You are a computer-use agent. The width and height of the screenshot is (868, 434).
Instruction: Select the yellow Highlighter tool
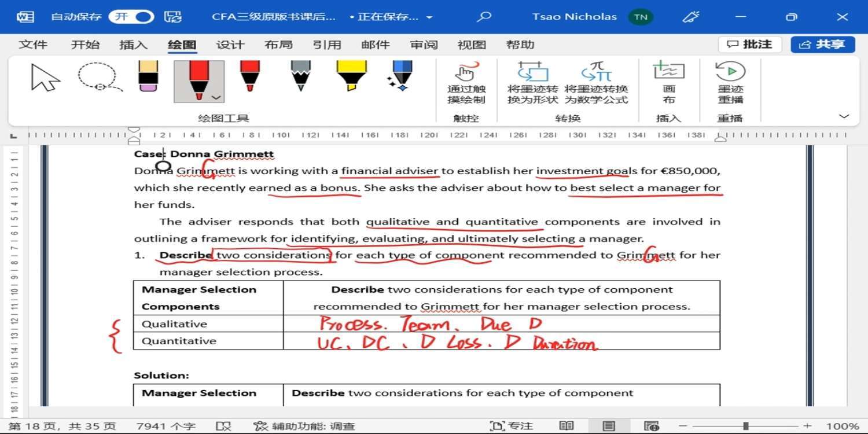point(352,76)
